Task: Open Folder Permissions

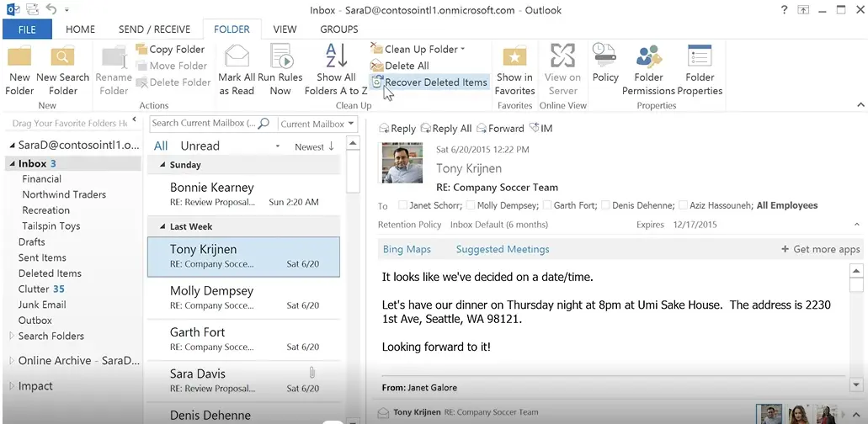Action: tap(648, 59)
